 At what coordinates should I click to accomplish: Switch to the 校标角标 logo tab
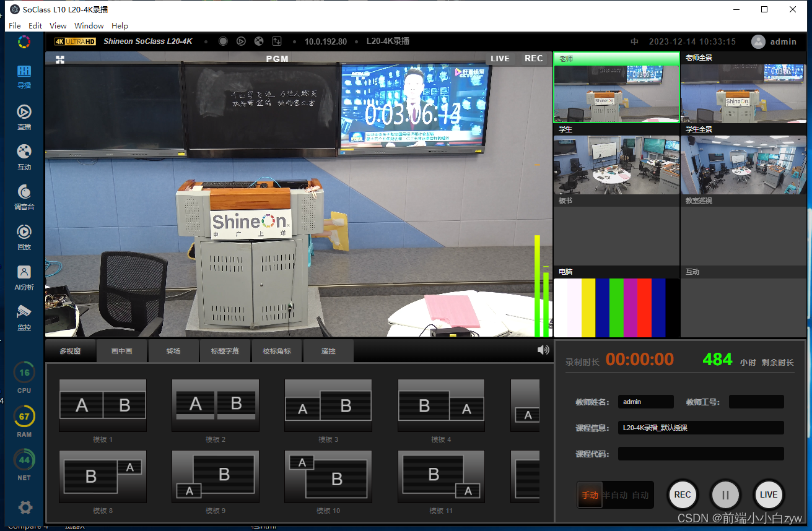click(277, 351)
